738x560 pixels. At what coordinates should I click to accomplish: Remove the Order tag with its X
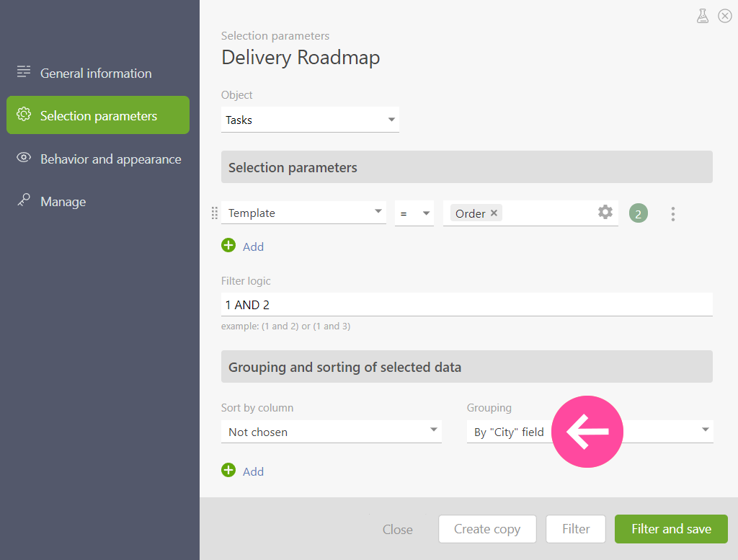click(494, 213)
